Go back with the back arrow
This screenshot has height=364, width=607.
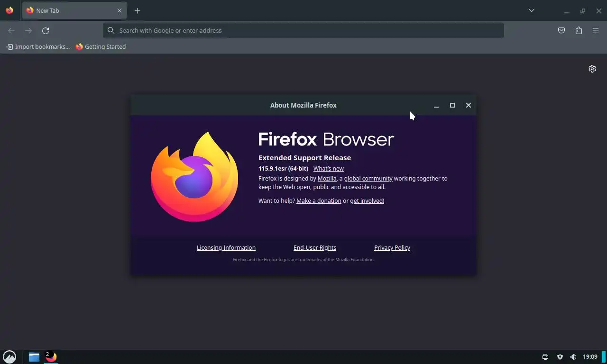(11, 30)
